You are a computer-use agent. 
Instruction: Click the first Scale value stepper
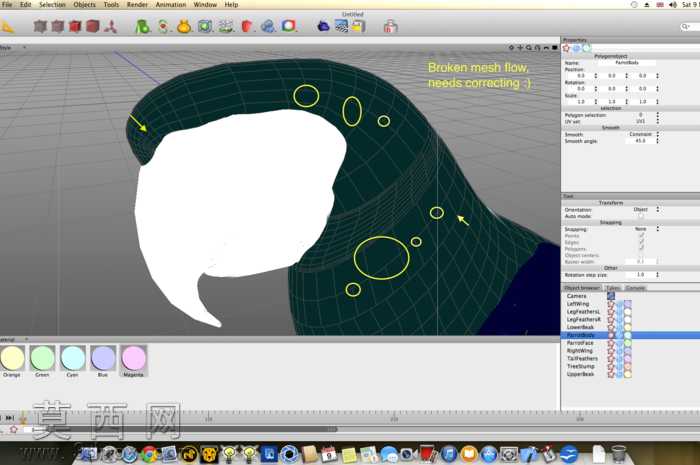596,102
